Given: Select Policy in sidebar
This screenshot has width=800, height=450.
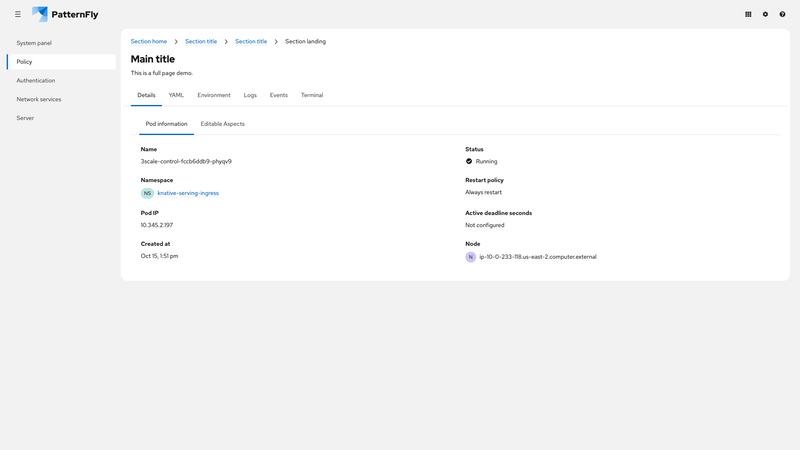Looking at the screenshot, I should click(61, 62).
